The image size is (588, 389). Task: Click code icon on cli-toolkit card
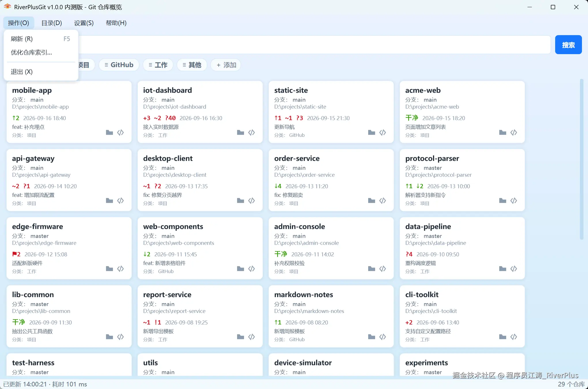tap(514, 337)
